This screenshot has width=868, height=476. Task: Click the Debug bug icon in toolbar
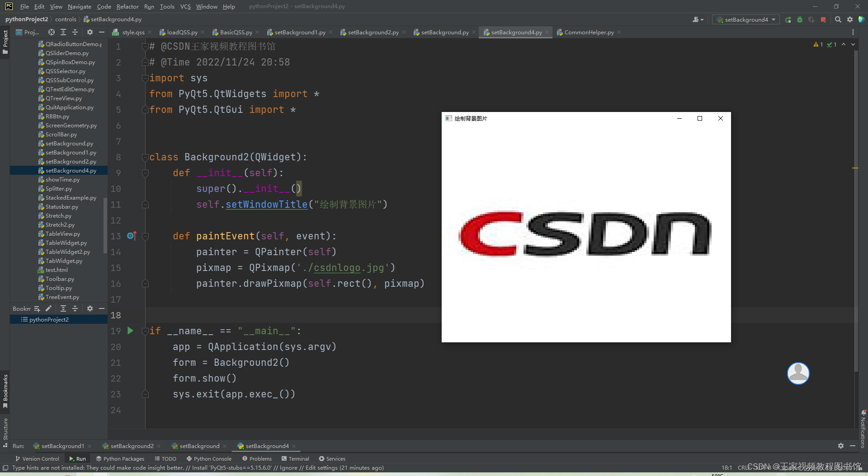click(x=800, y=19)
